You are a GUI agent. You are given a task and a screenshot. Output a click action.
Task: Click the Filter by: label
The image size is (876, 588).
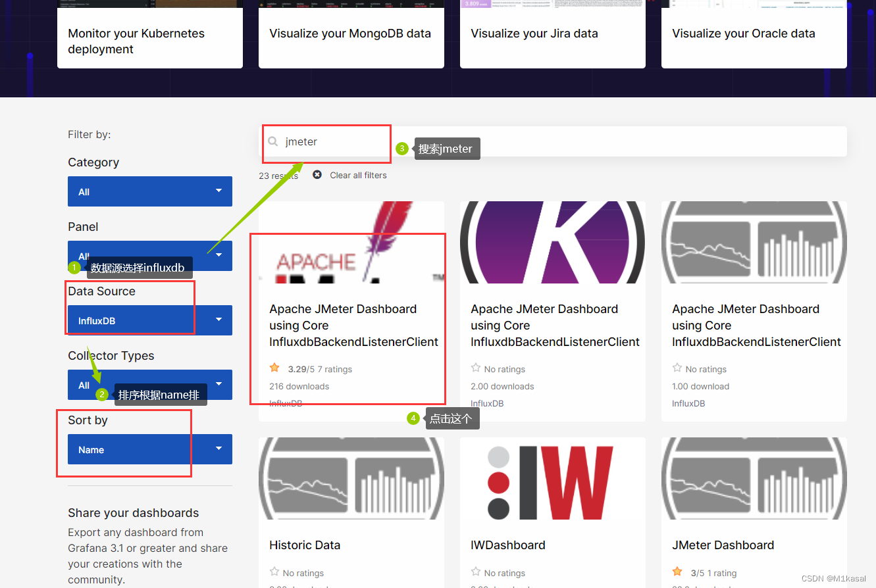pyautogui.click(x=90, y=134)
